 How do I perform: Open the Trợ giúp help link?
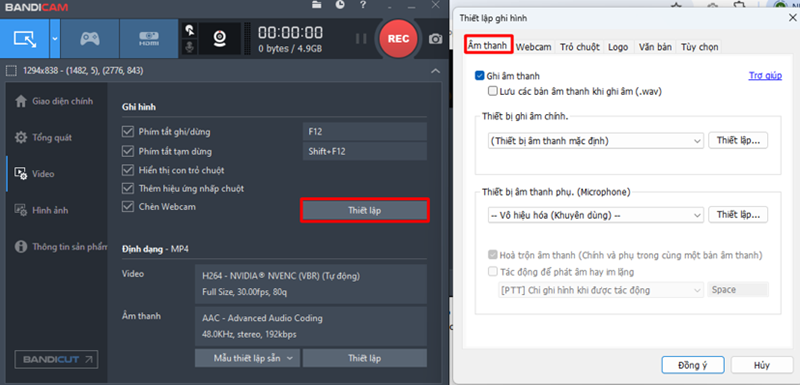[765, 76]
